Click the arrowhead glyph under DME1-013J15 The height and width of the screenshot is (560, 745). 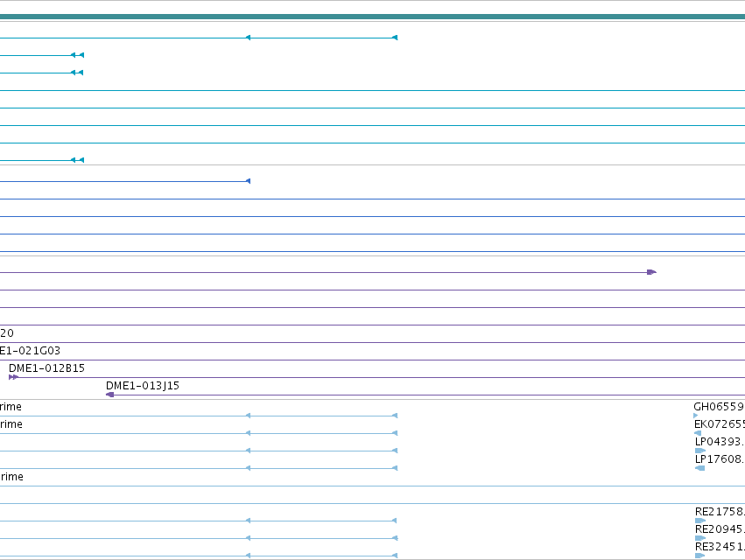109,395
